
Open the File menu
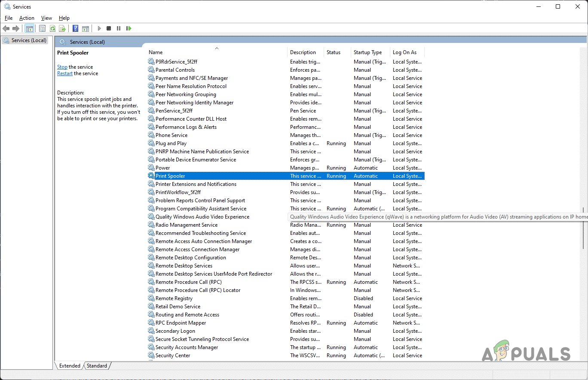[9, 18]
